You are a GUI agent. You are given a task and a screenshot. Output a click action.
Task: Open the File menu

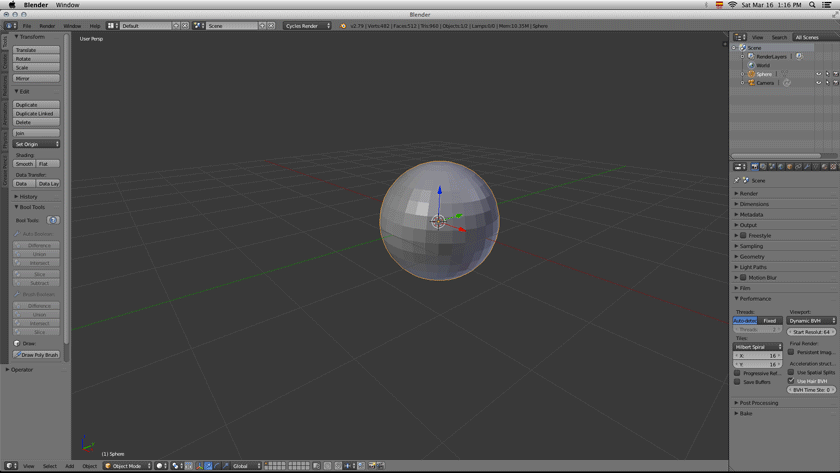click(27, 26)
